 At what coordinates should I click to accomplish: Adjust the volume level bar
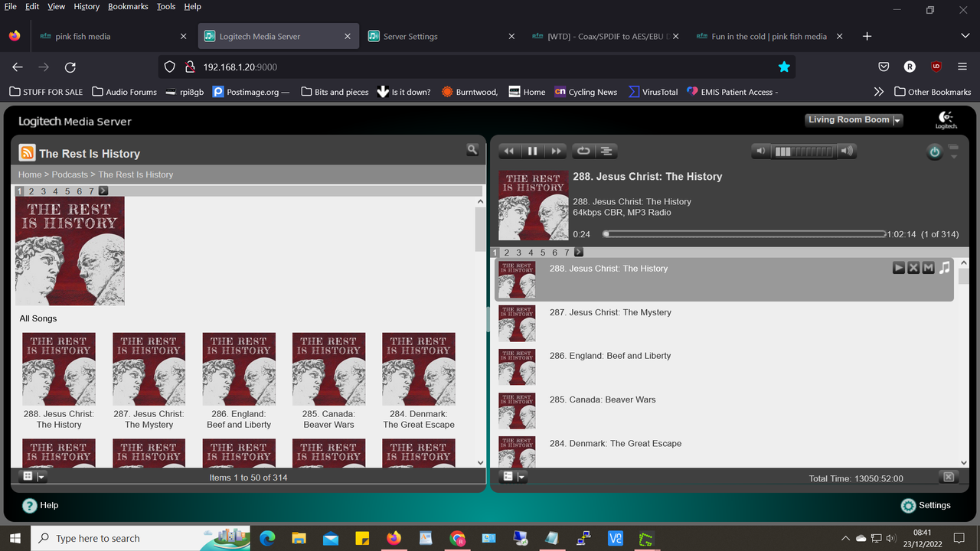point(804,152)
